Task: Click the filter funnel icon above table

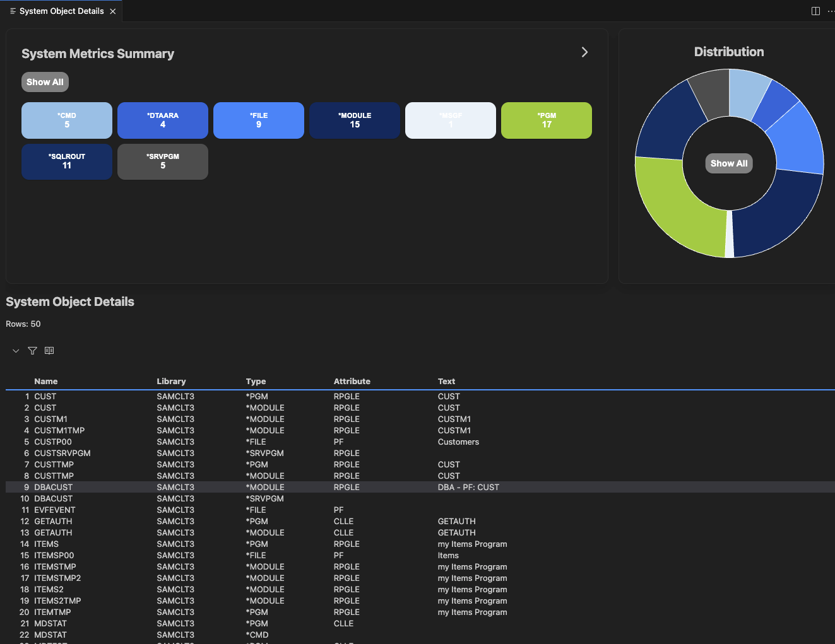Action: tap(32, 351)
